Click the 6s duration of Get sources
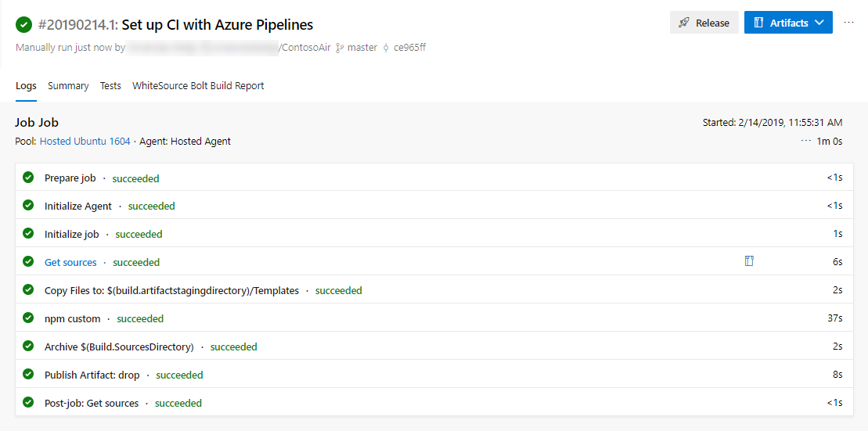This screenshot has height=431, width=868. [x=837, y=262]
